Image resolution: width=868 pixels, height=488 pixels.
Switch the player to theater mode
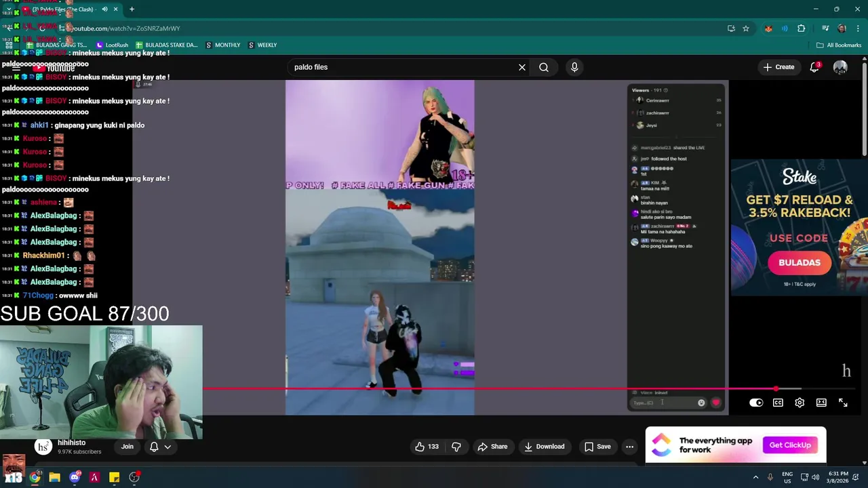[x=821, y=403]
